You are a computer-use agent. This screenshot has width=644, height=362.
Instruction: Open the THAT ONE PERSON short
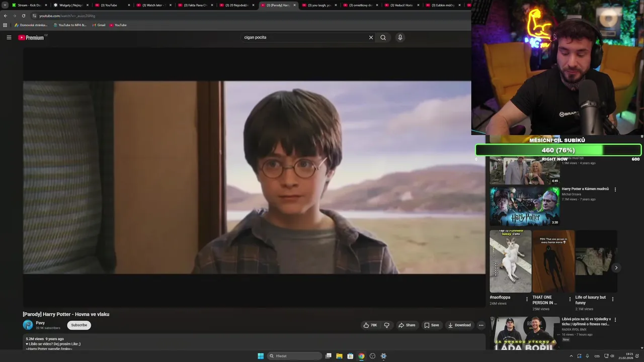pos(553,261)
